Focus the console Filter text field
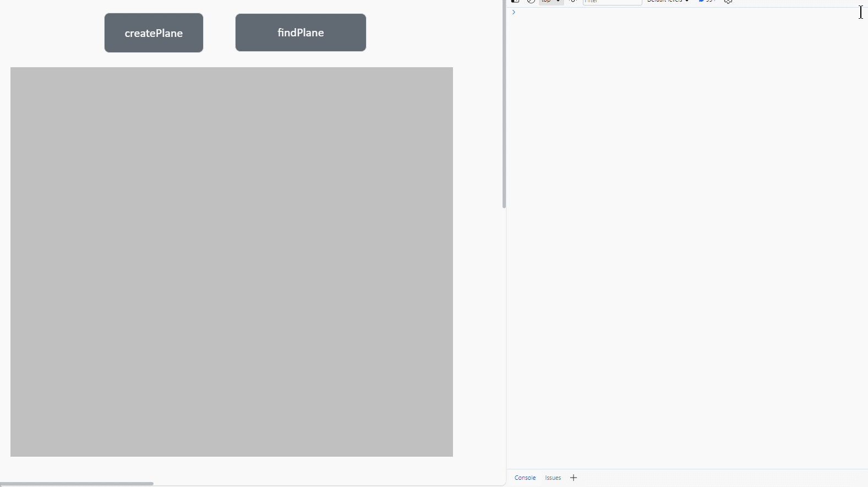The image size is (868, 487). click(612, 2)
